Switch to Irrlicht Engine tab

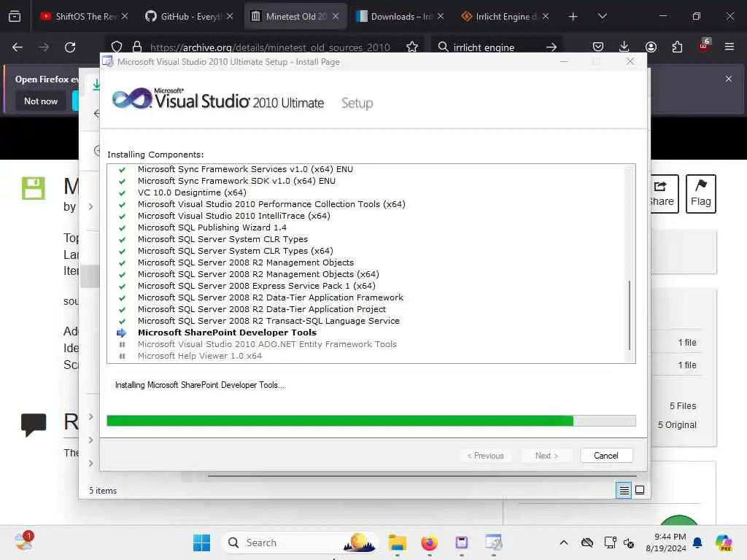(x=506, y=16)
